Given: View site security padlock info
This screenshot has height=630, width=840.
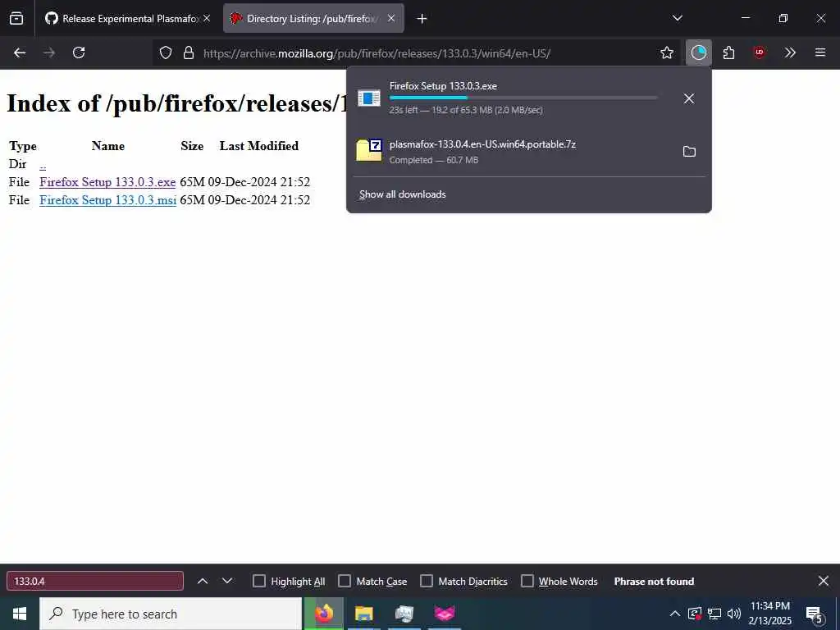Looking at the screenshot, I should [188, 52].
